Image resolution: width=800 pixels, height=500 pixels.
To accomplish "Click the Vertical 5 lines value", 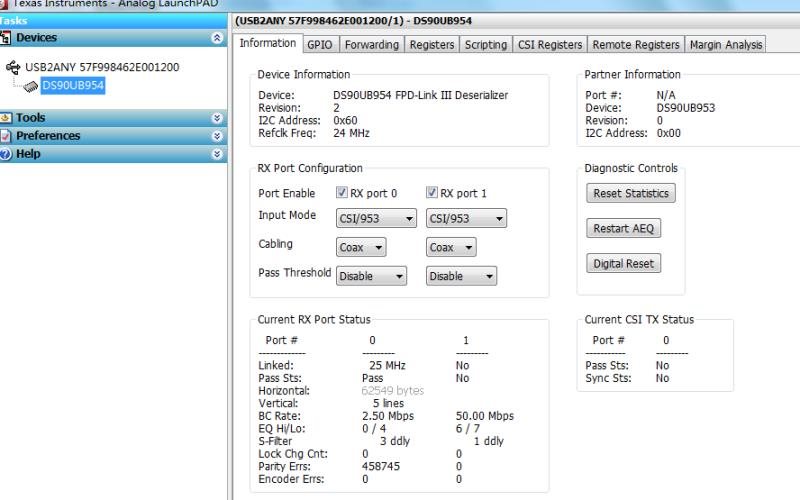I will click(388, 403).
